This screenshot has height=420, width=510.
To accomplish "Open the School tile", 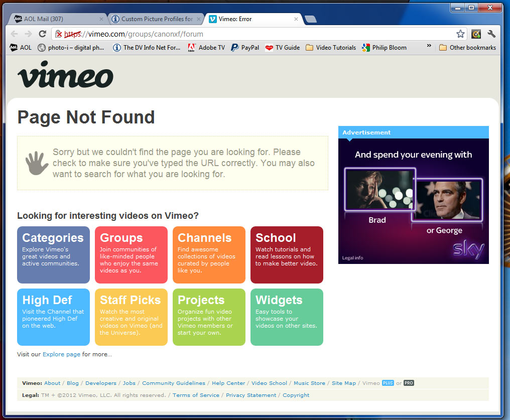I will 287,255.
